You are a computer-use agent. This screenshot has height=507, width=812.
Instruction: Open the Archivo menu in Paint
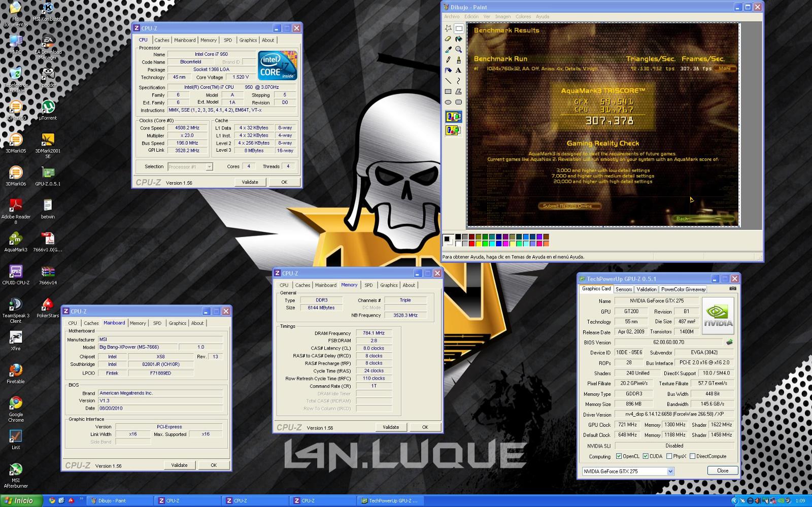[x=452, y=17]
